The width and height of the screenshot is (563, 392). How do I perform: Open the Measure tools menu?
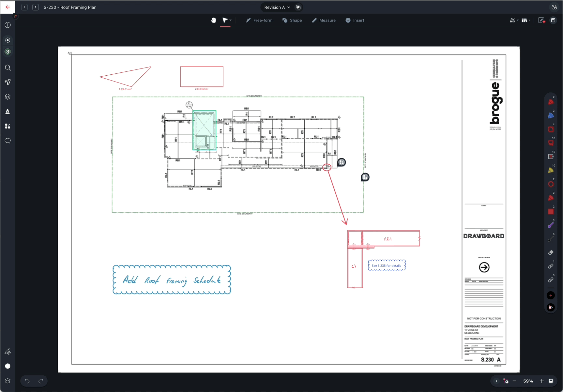point(324,20)
